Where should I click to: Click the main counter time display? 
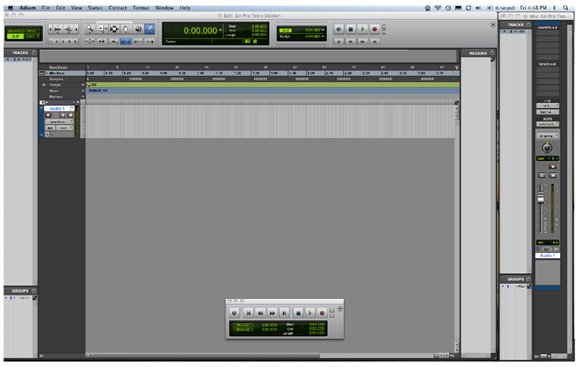(x=200, y=31)
